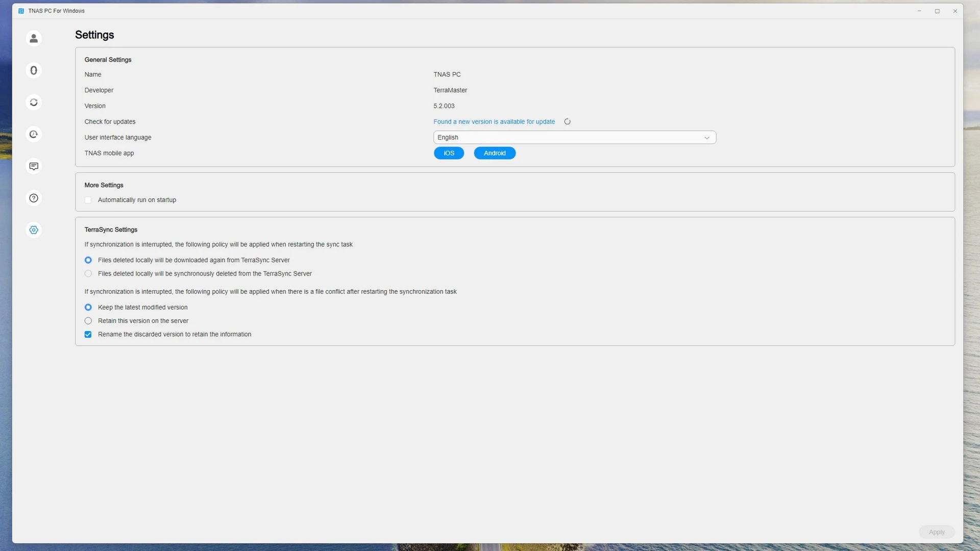980x551 pixels.
Task: Select the settings gear sidebar icon
Action: (x=34, y=230)
